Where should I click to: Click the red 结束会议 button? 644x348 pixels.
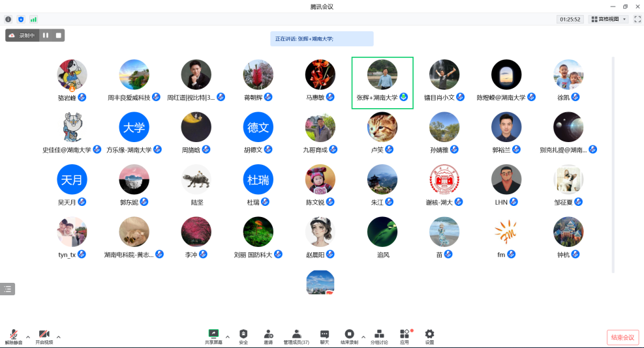pyautogui.click(x=622, y=337)
